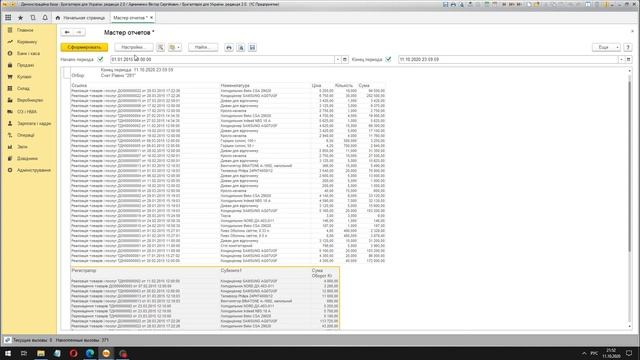Image resolution: width=640 pixels, height=360 pixels.
Task: Open the history icon
Action: 33,18
